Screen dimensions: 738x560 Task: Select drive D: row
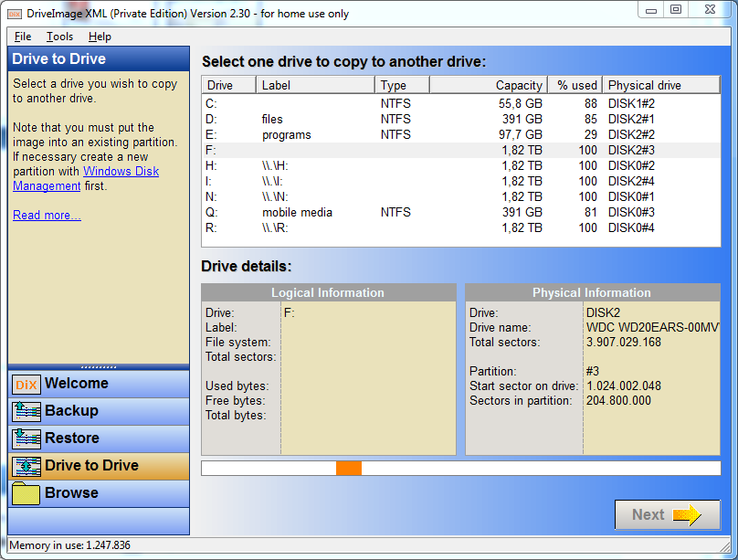(460, 119)
